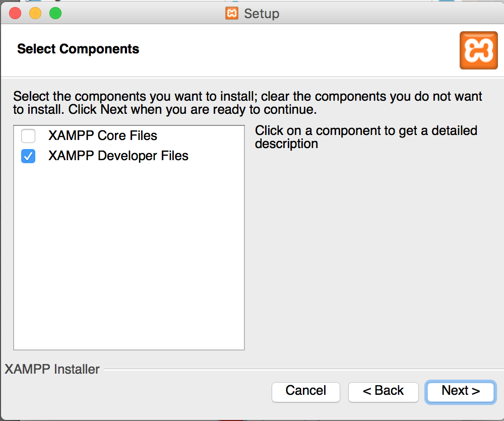
Task: Click the Setup window title text
Action: pyautogui.click(x=261, y=14)
